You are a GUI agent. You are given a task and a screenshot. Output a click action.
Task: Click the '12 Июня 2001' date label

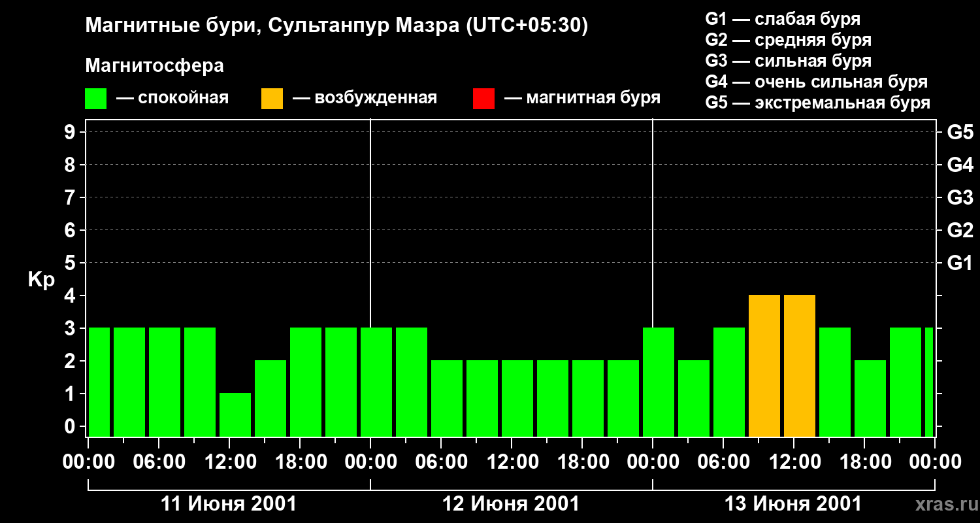tap(511, 504)
